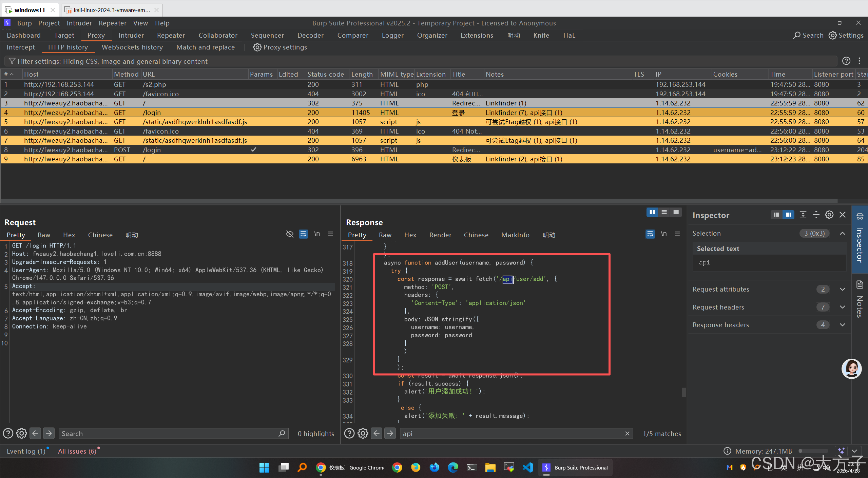Click the request Search input field
The width and height of the screenshot is (868, 478).
coord(170,434)
